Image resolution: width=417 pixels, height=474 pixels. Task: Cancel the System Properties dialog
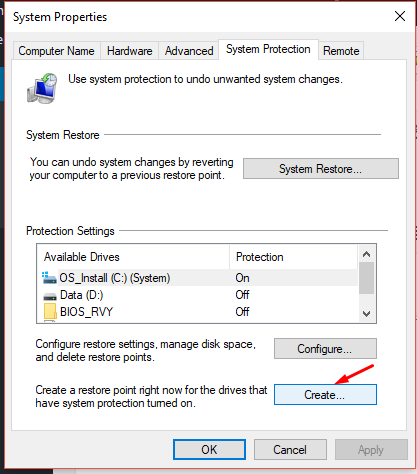point(290,449)
